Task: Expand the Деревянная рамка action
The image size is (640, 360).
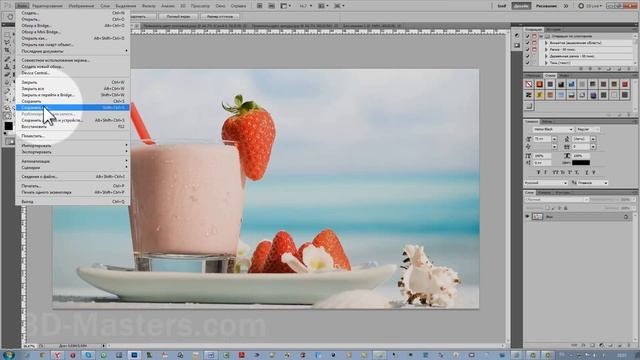Action: (x=546, y=56)
